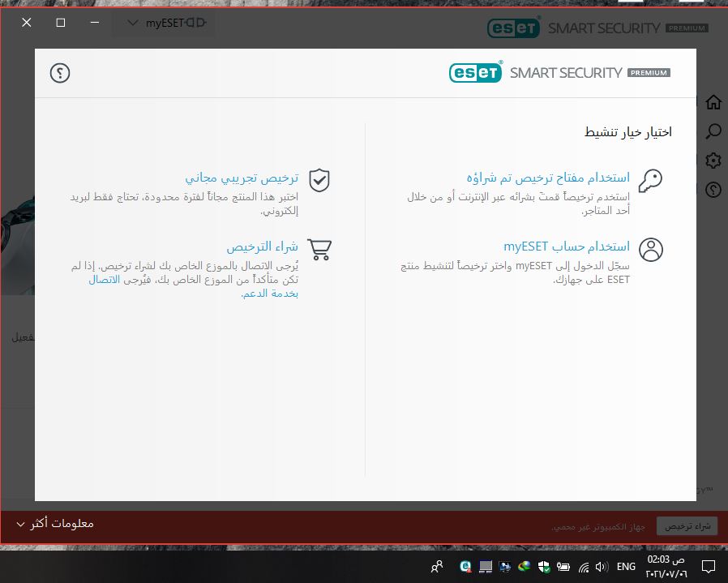Open Setup via the sidebar gear icon
Viewport: 728px width, 583px height.
713,161
